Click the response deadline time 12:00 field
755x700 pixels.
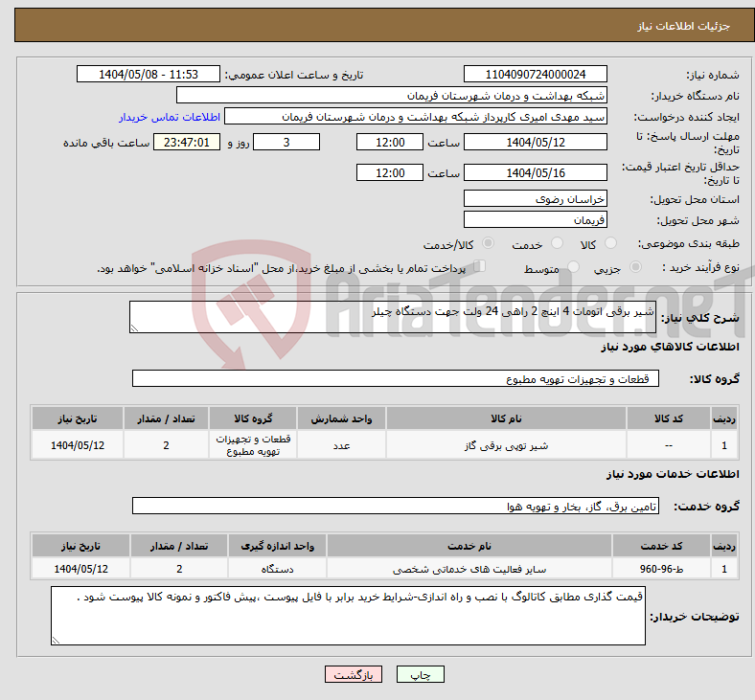(x=390, y=142)
